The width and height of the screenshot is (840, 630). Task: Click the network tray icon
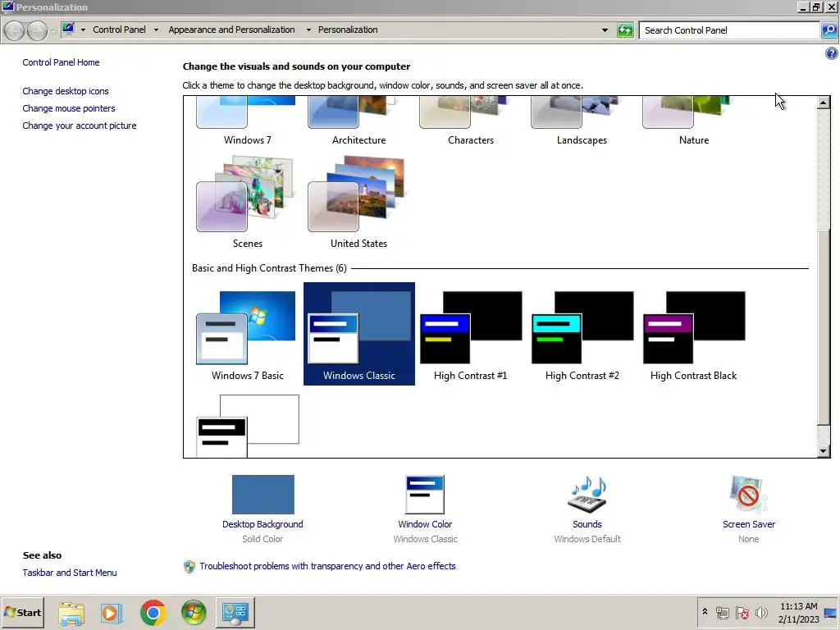tap(722, 612)
